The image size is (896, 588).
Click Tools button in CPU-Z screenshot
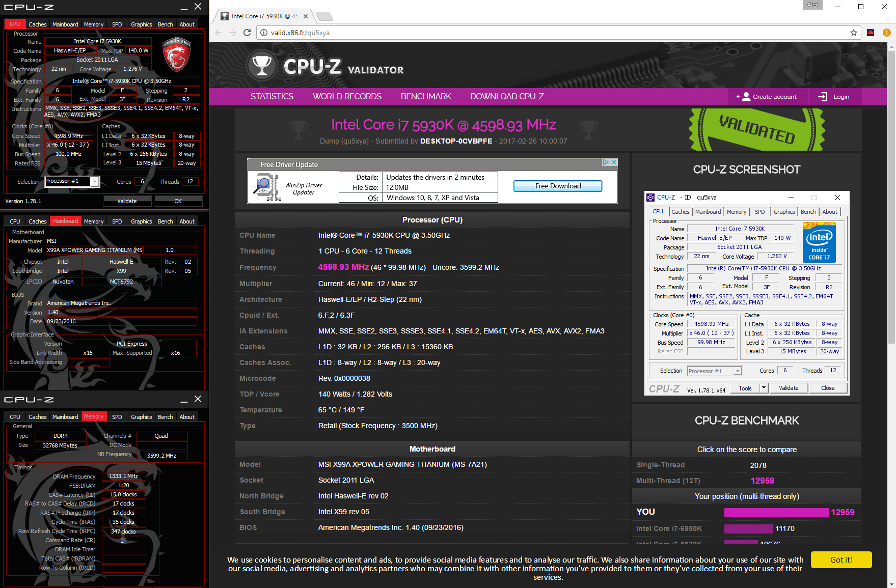pyautogui.click(x=745, y=388)
